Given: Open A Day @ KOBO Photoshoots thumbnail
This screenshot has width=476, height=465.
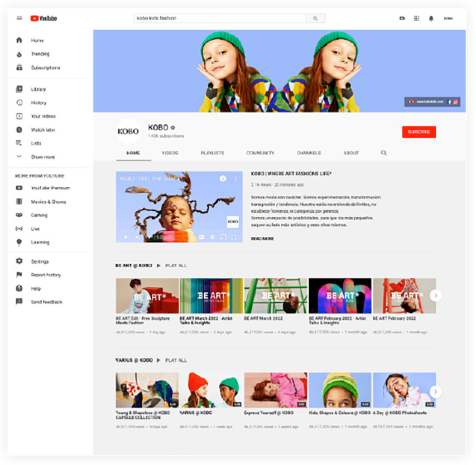Looking at the screenshot, I should [x=405, y=390].
